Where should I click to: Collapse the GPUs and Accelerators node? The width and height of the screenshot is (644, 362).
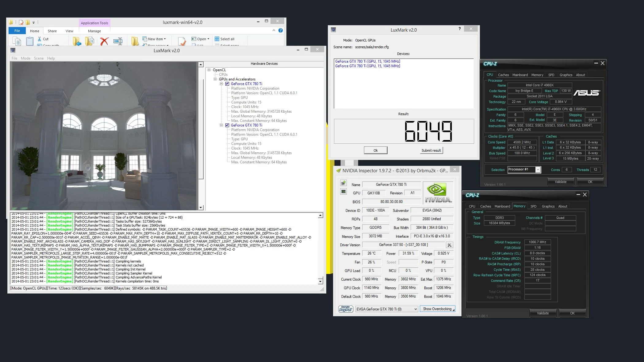tap(215, 79)
